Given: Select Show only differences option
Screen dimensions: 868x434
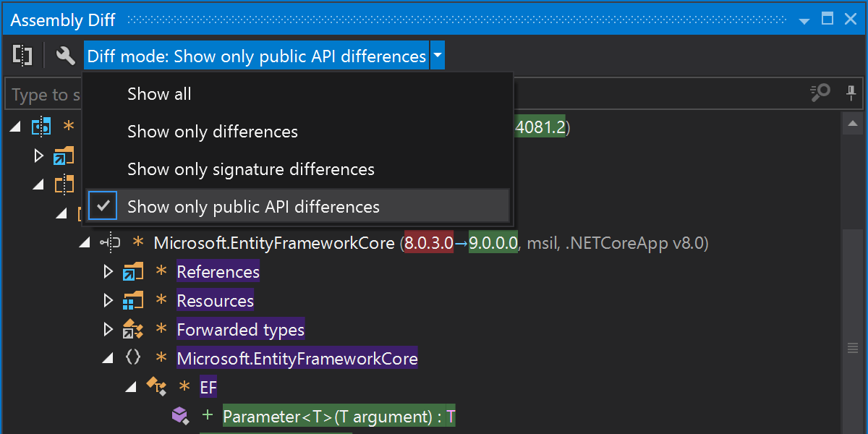Looking at the screenshot, I should coord(213,132).
